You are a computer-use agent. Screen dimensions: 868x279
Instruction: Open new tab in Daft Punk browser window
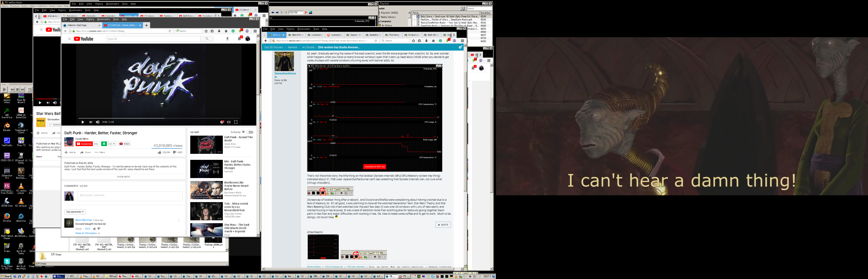tap(147, 25)
